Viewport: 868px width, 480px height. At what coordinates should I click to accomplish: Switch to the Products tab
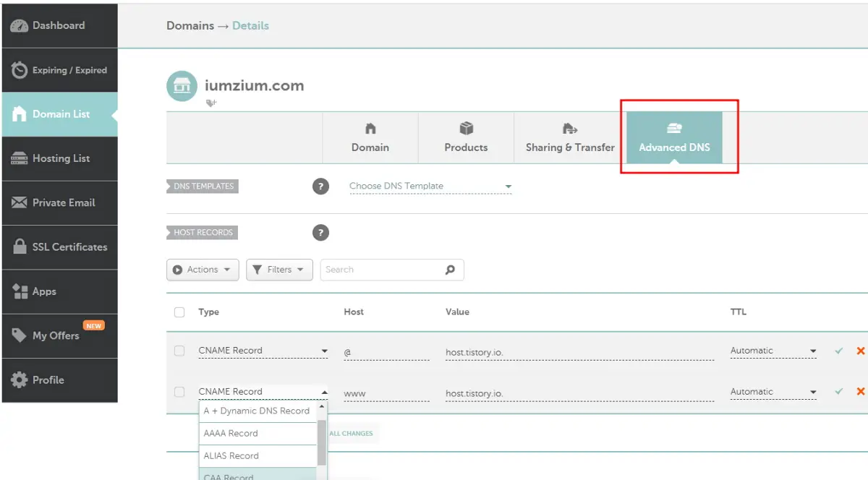coord(466,138)
